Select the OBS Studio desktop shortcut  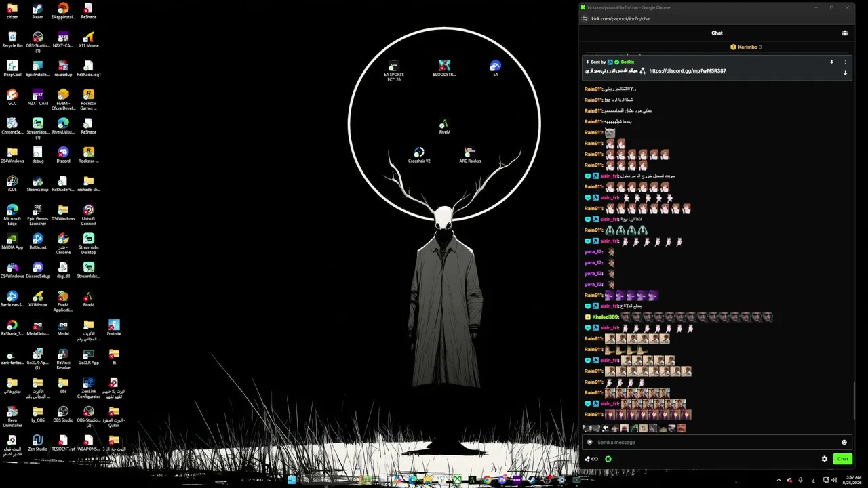pyautogui.click(x=63, y=414)
